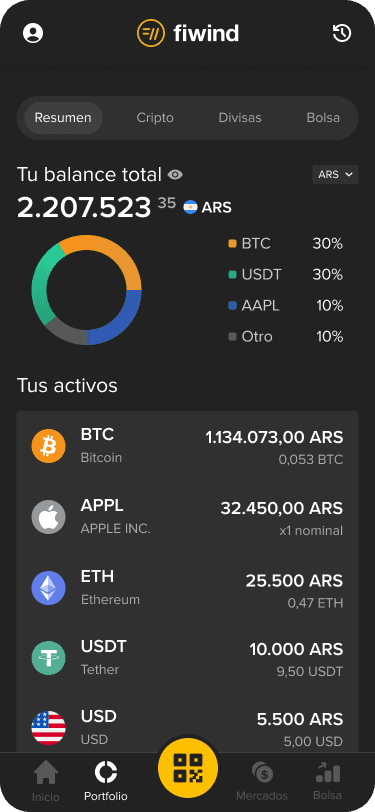Click the orange BTC legend swatch
Viewport: 375px width, 812px height.
pos(233,243)
